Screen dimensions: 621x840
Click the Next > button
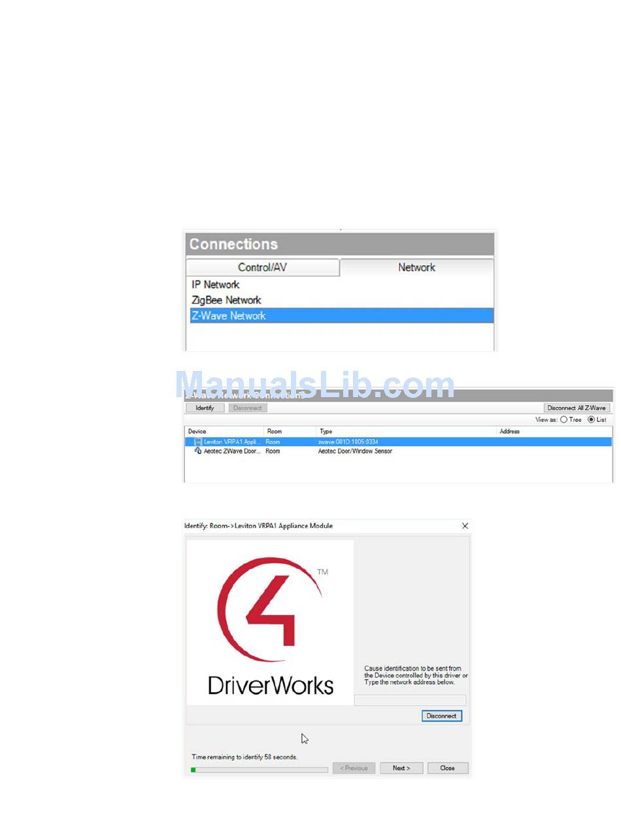tap(401, 768)
